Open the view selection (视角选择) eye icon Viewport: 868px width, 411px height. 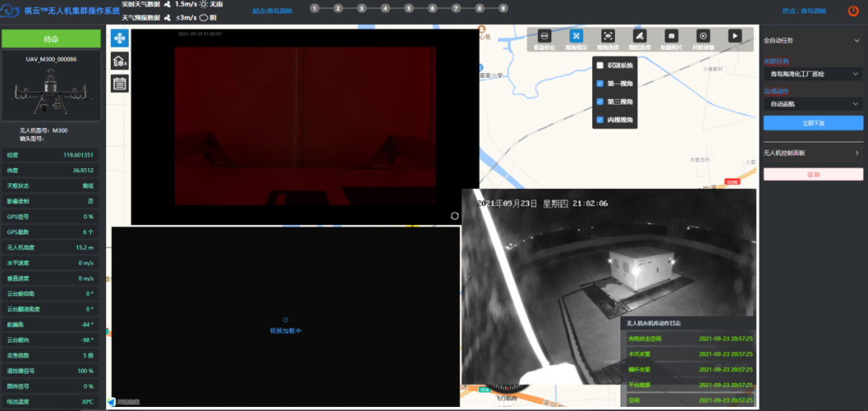[608, 36]
